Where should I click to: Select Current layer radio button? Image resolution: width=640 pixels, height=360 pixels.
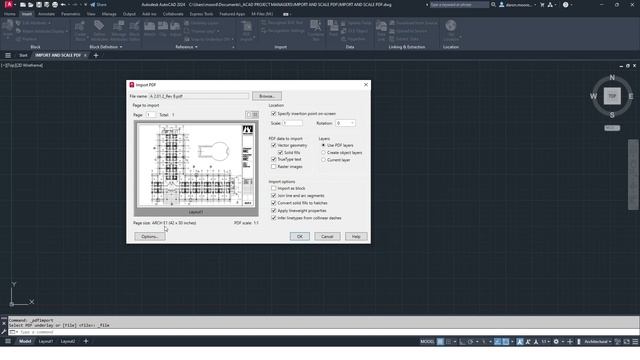[x=323, y=160]
